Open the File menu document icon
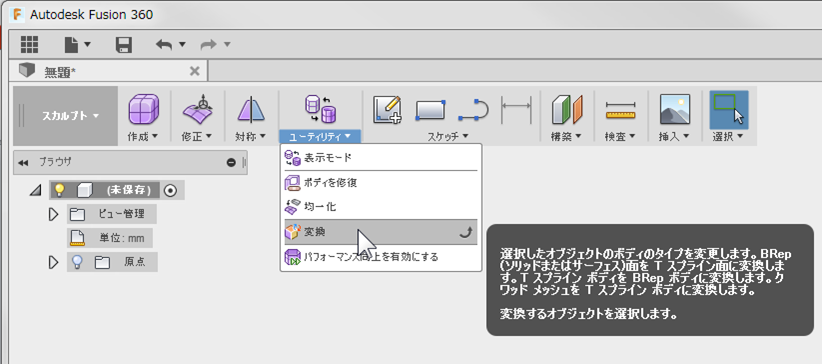The width and height of the screenshot is (822, 364). (x=71, y=45)
